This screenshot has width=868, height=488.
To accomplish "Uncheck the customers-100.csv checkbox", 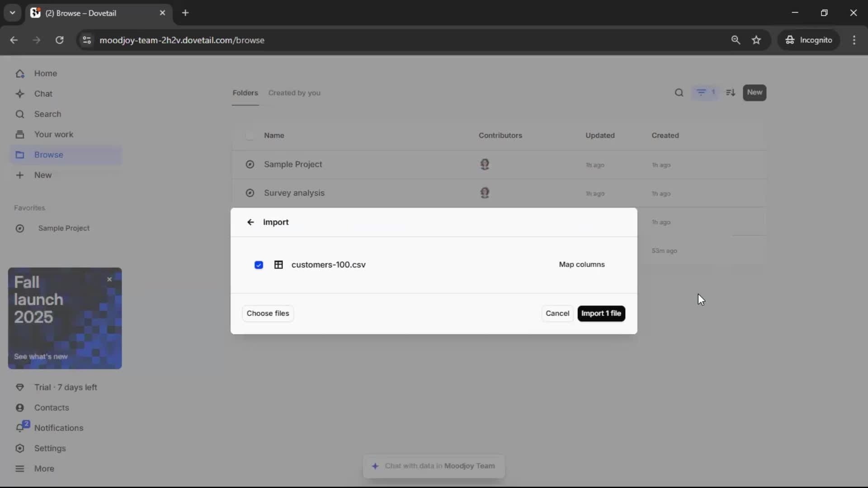I will 259,265.
